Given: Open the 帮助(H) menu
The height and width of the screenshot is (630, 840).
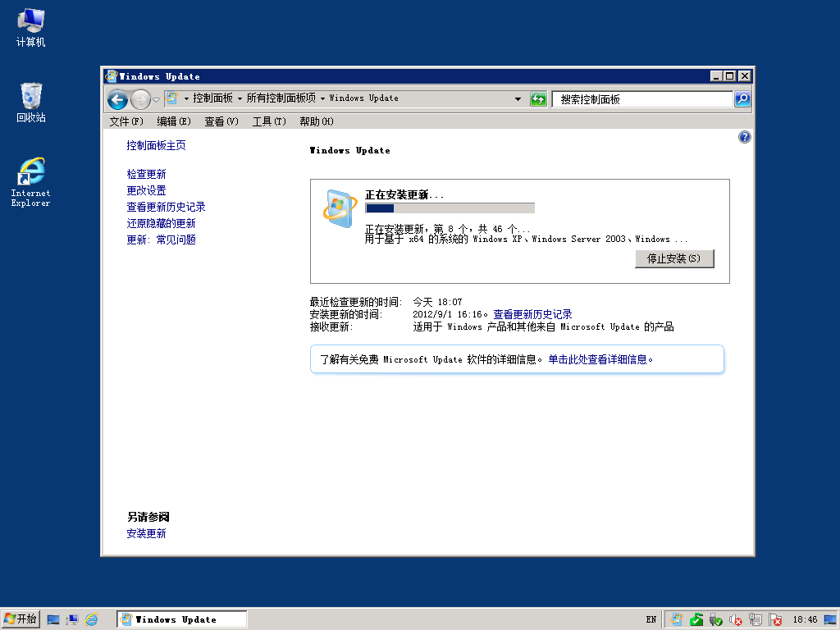Looking at the screenshot, I should click(x=317, y=121).
